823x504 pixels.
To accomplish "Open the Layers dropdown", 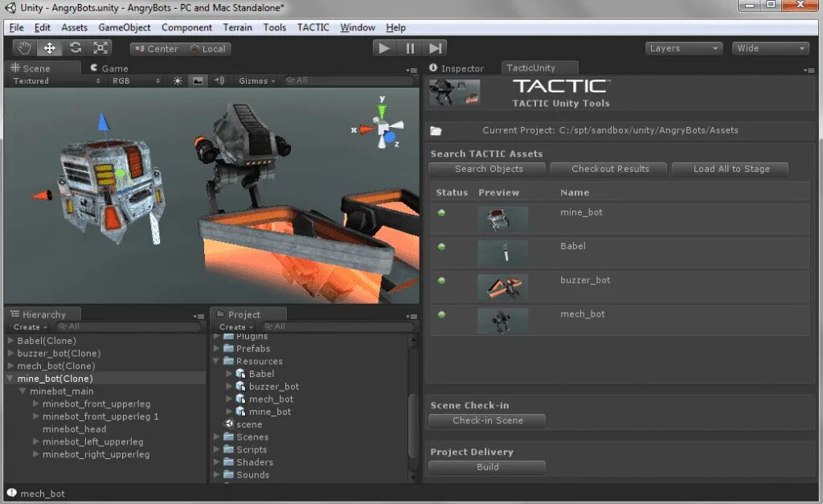I will (683, 48).
